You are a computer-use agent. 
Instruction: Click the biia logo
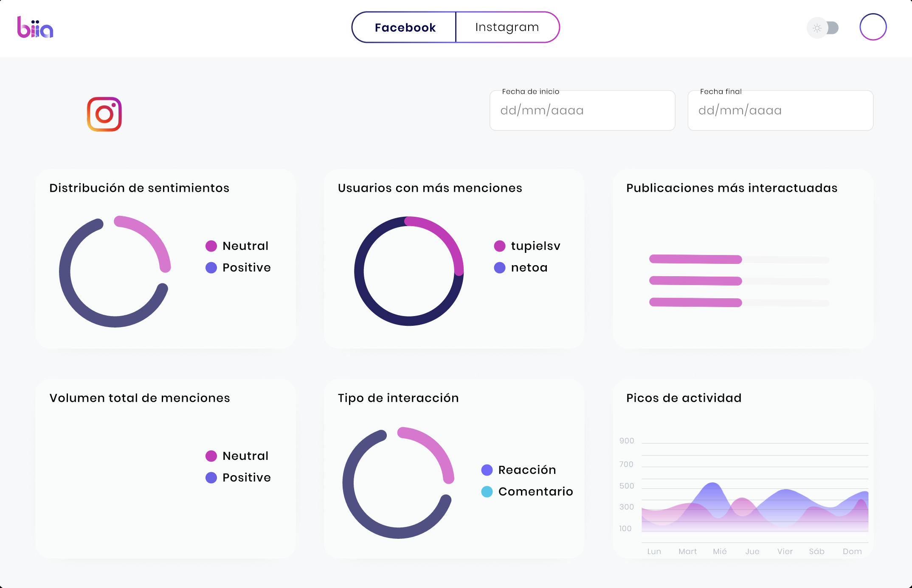[35, 28]
